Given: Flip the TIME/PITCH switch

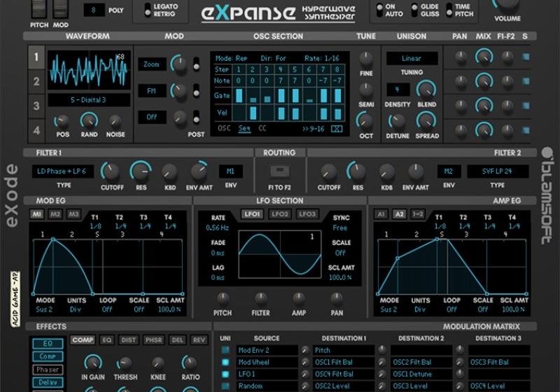Looking at the screenshot, I should [x=449, y=10].
